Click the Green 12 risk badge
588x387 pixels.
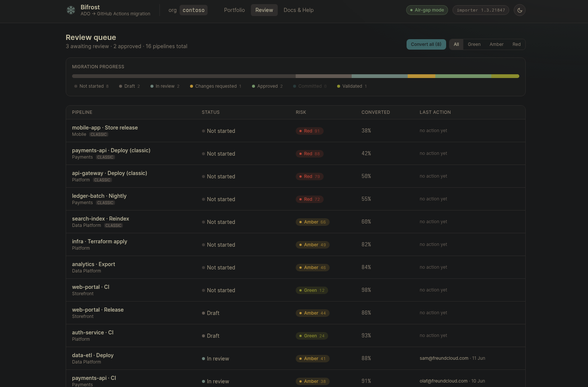pyautogui.click(x=312, y=290)
